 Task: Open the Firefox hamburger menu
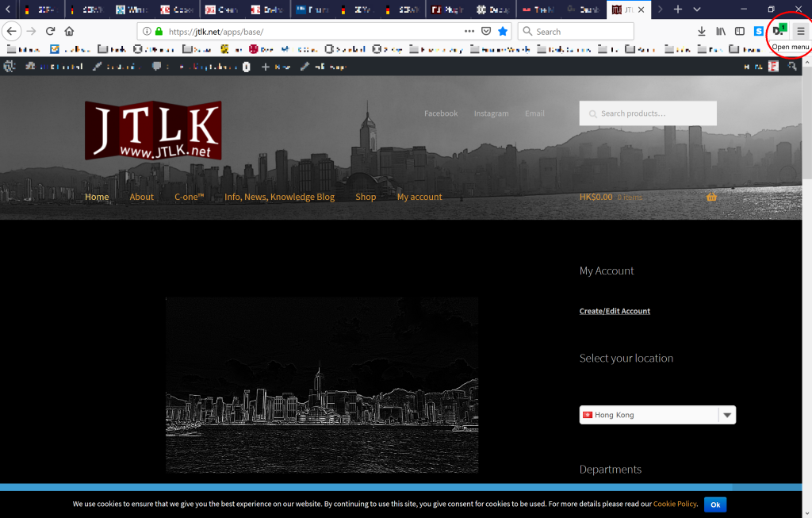click(801, 32)
